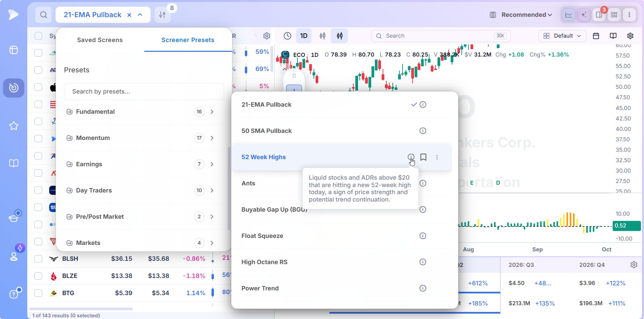Switch to the Saved Screens tab
The height and width of the screenshot is (319, 644).
(100, 40)
